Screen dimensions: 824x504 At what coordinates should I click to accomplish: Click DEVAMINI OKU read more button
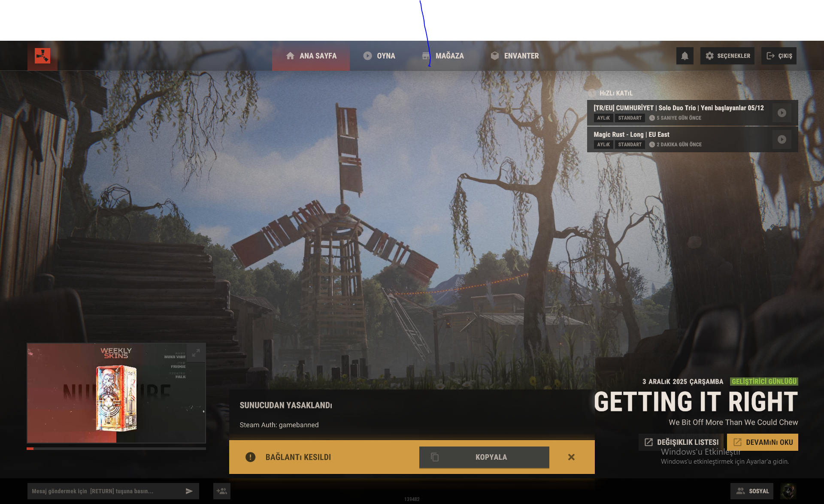763,442
